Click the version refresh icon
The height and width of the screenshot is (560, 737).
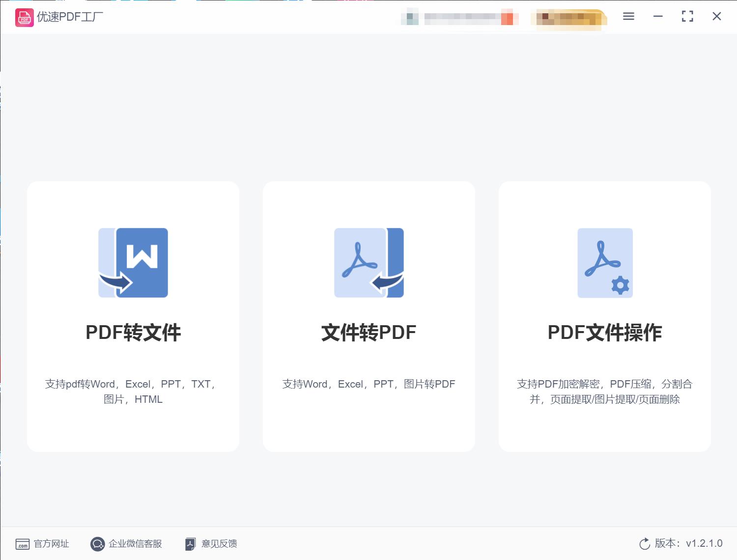(x=644, y=544)
